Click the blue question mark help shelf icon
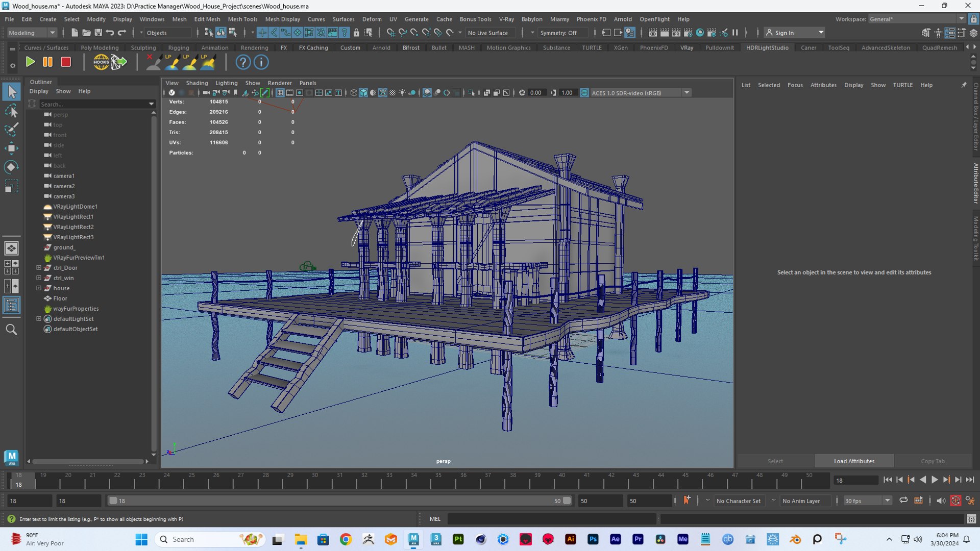Screen dimensions: 980x551 [243, 62]
